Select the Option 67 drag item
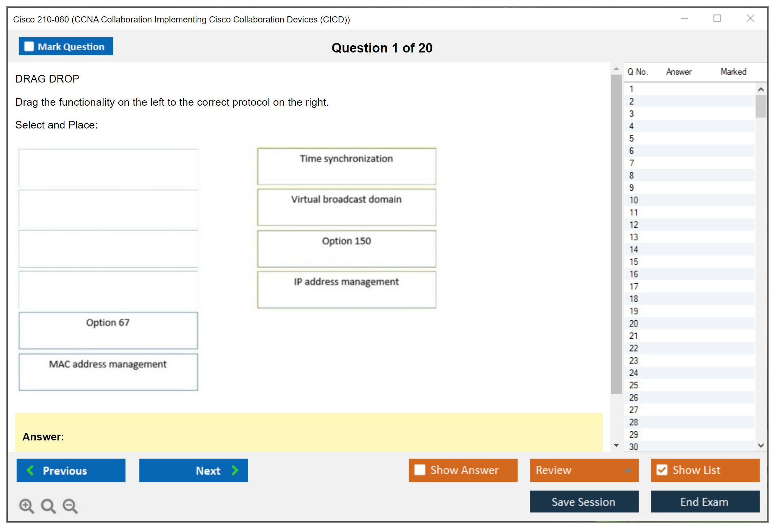 coord(108,330)
